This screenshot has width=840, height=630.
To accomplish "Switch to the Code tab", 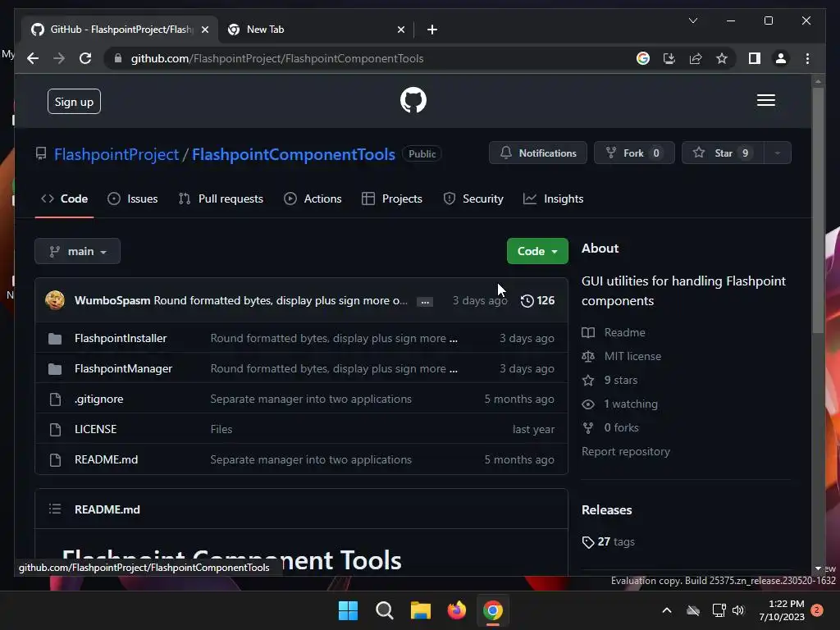I will [x=64, y=199].
